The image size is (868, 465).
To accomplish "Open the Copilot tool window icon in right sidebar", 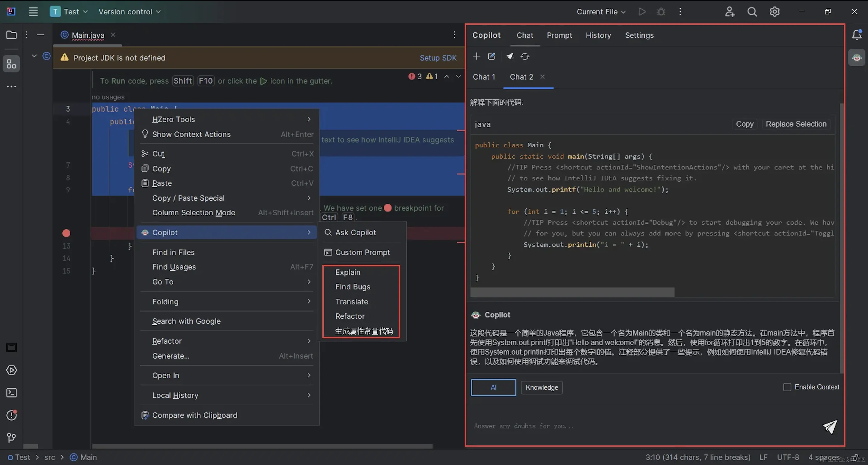I will tap(857, 58).
